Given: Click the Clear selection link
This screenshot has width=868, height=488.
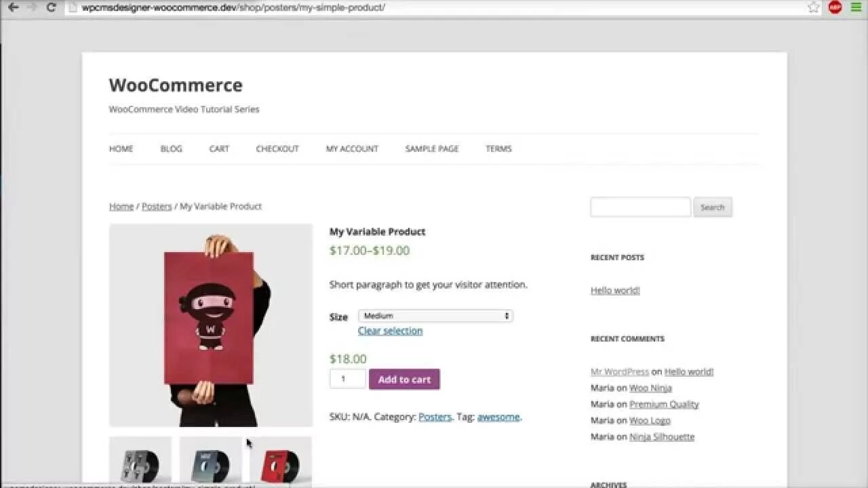Looking at the screenshot, I should [390, 331].
